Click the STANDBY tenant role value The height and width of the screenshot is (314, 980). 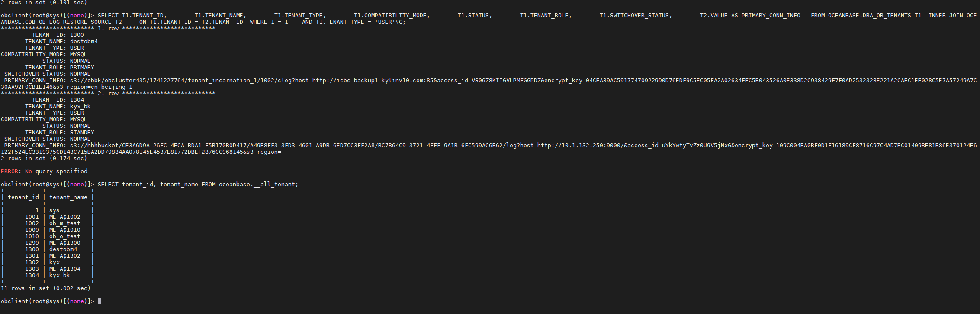pyautogui.click(x=82, y=133)
